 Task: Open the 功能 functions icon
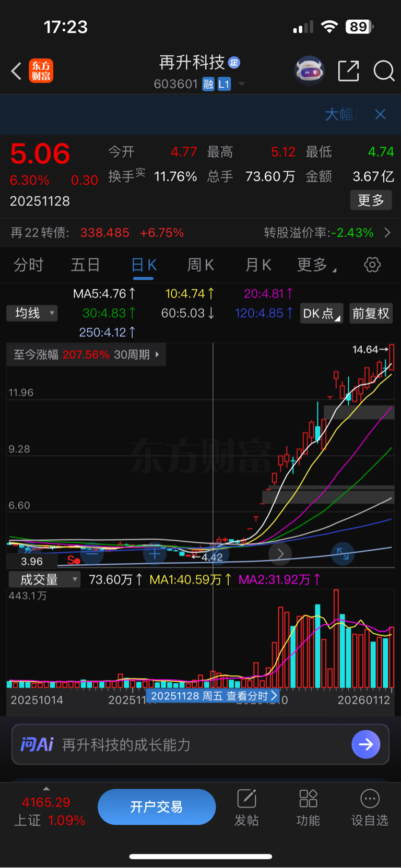(308, 808)
